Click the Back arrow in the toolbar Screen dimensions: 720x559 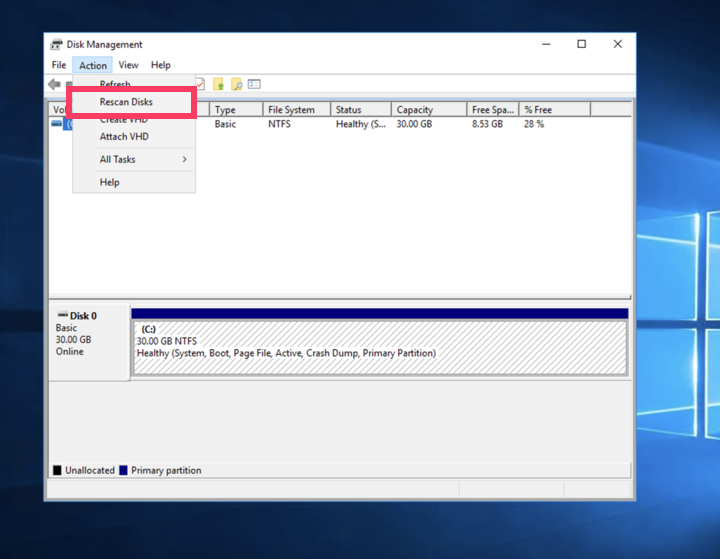[x=55, y=84]
